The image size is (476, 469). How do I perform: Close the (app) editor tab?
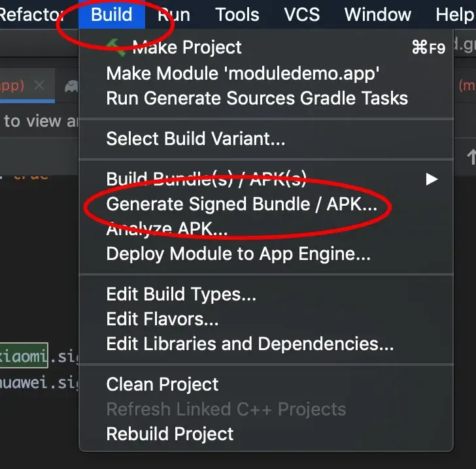coord(39,86)
